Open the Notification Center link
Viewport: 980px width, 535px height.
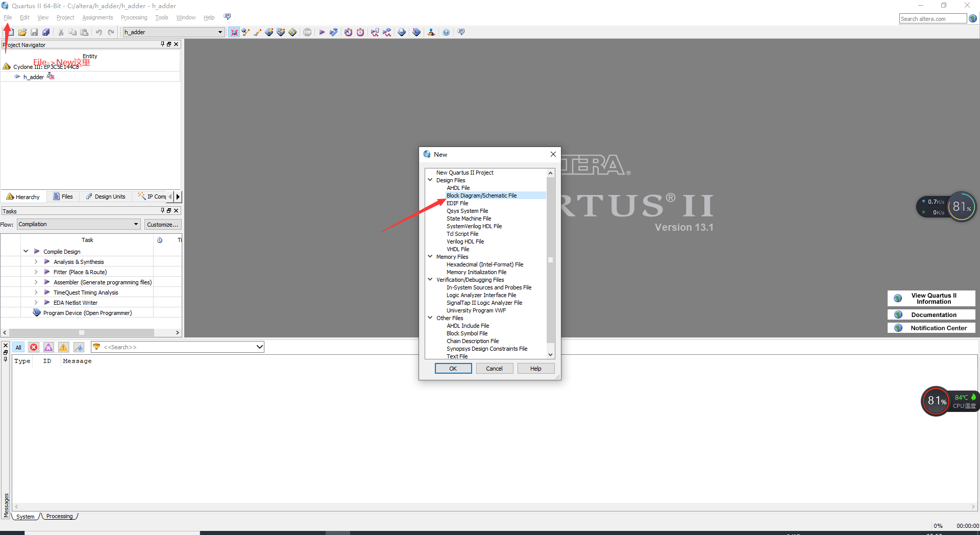[931, 328]
